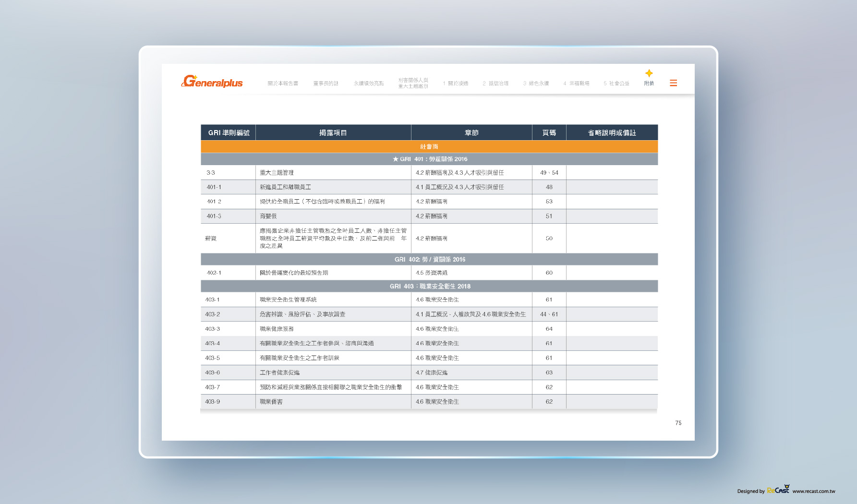
Task: Click the page value 63 in row 403-6
Action: [x=549, y=372]
